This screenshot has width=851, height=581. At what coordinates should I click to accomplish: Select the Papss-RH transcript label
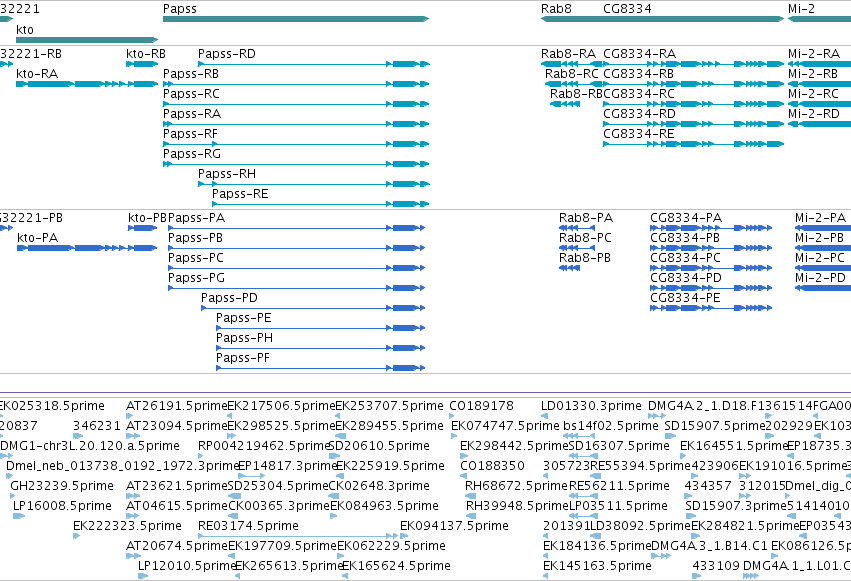pos(227,174)
